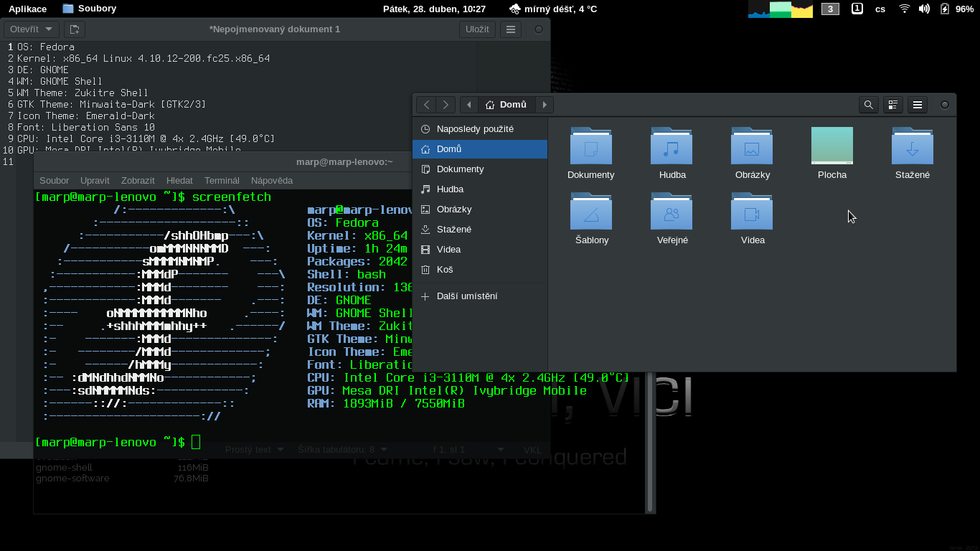Click the boxed 1 indicator in top bar
Viewport: 980px width, 551px height.
(857, 9)
